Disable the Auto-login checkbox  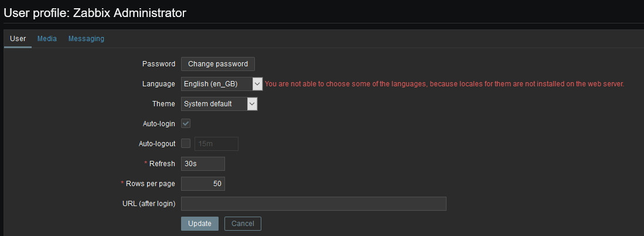click(x=186, y=124)
